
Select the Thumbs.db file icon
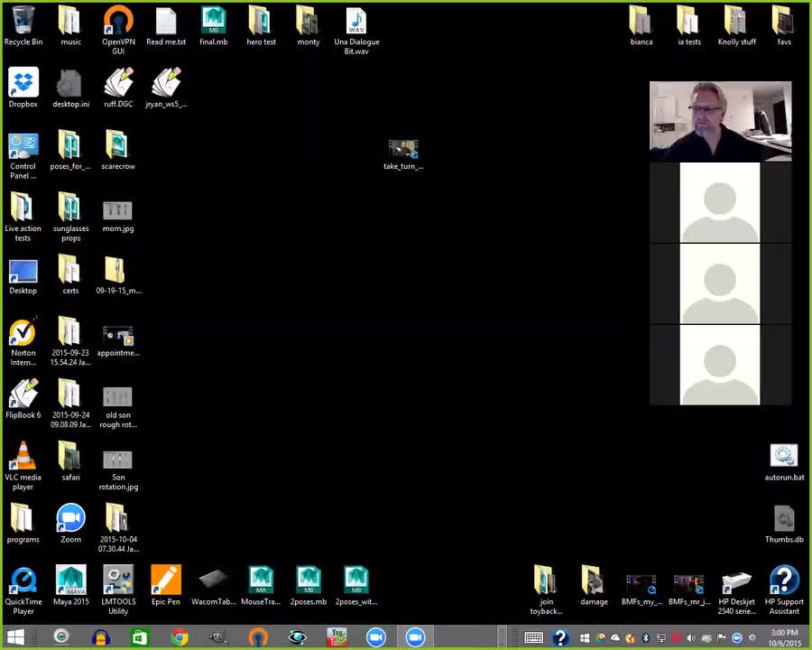tap(784, 525)
